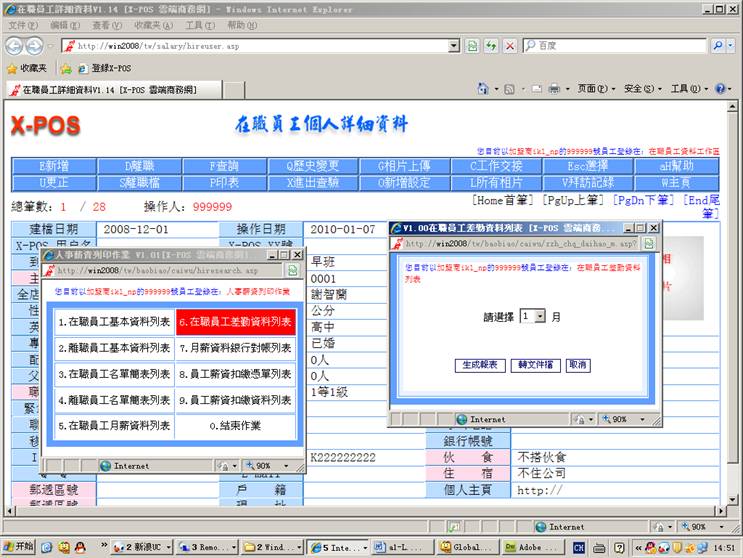Click the Stop loading X icon
The width and height of the screenshot is (743, 558).
(510, 46)
